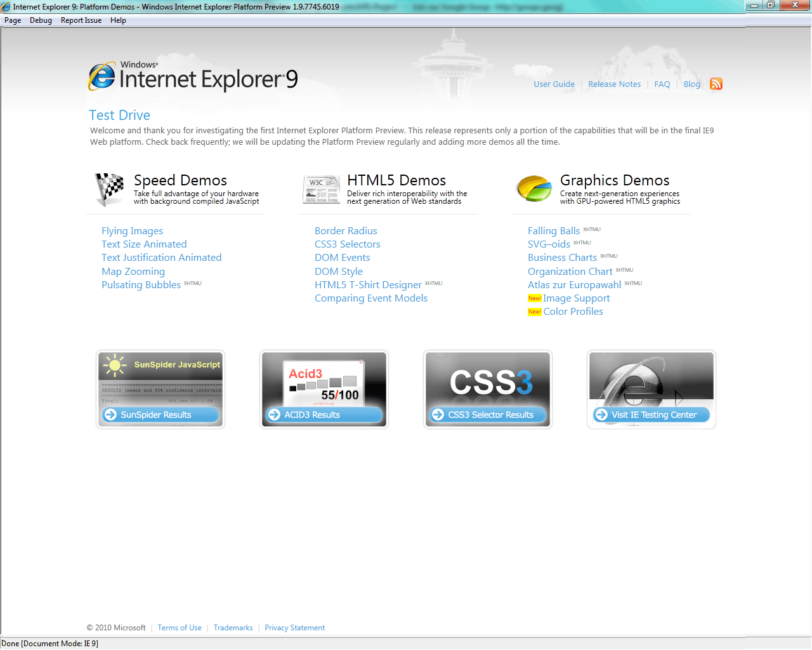Click the Done Document Mode status text
812x650 pixels.
point(50,644)
